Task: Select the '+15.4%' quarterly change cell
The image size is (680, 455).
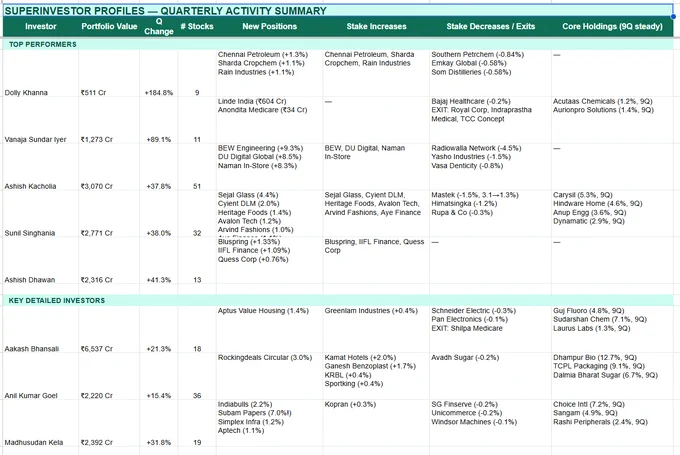Action: coord(159,376)
